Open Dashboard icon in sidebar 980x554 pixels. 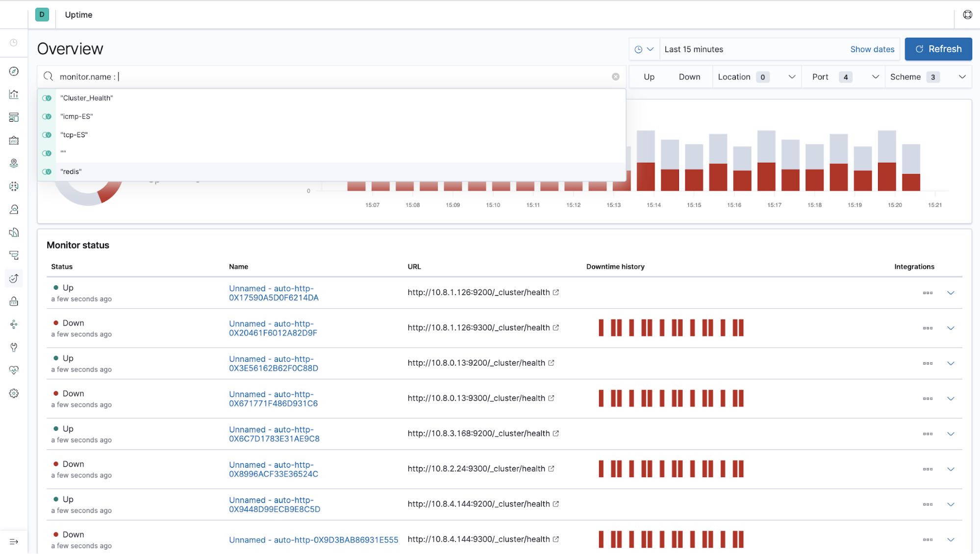point(14,117)
